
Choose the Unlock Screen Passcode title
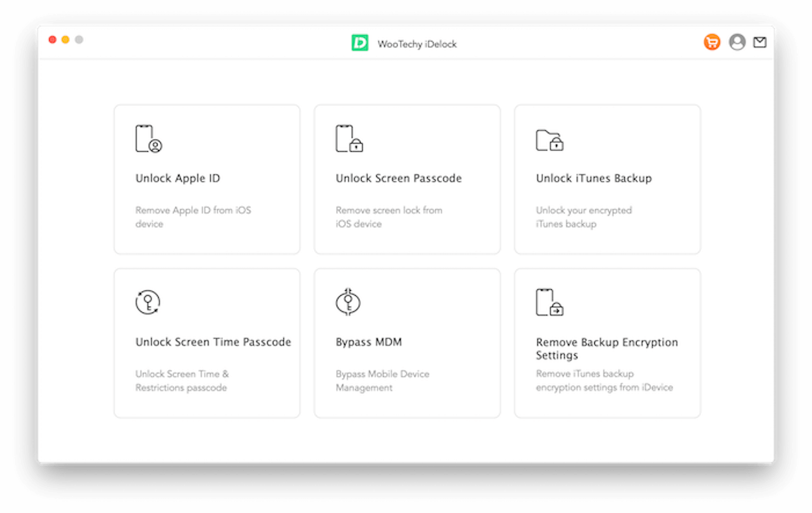coord(398,178)
